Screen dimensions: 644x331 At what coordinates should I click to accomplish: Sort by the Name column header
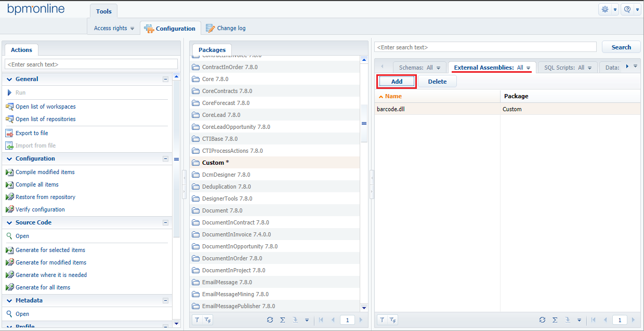(x=437, y=96)
